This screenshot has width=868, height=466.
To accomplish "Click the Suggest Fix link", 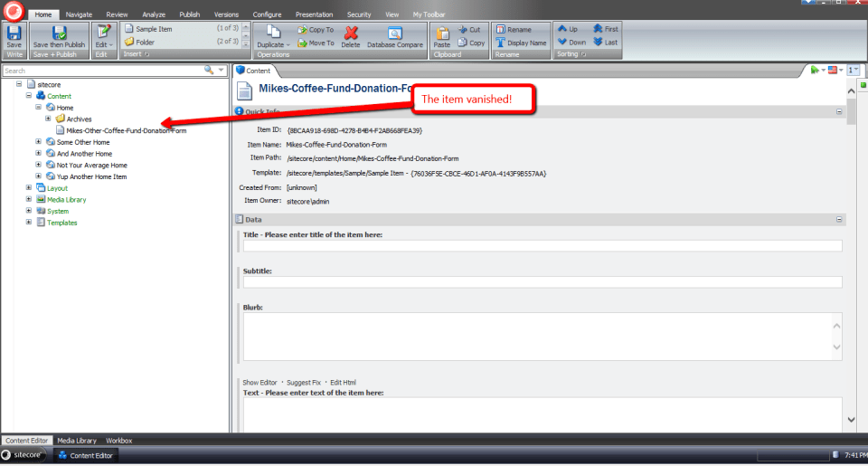I will (303, 383).
